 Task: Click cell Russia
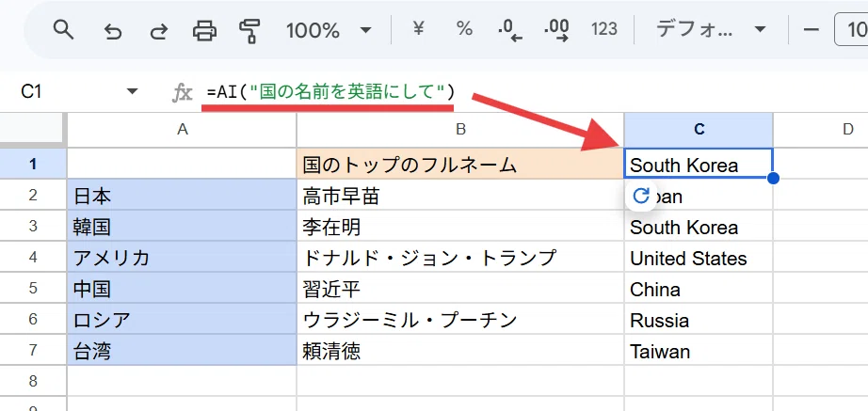pos(699,319)
